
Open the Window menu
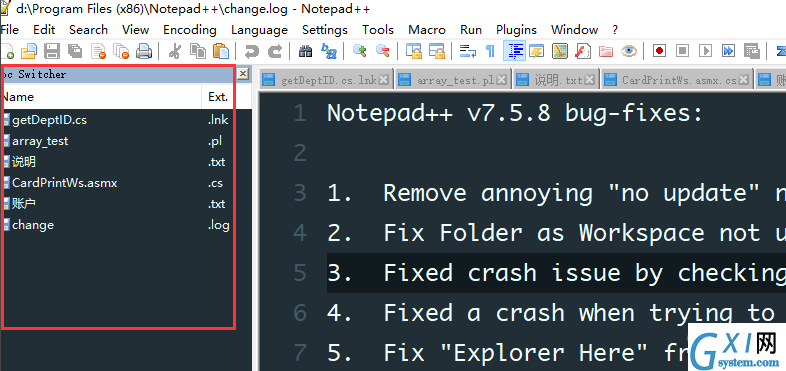(574, 30)
